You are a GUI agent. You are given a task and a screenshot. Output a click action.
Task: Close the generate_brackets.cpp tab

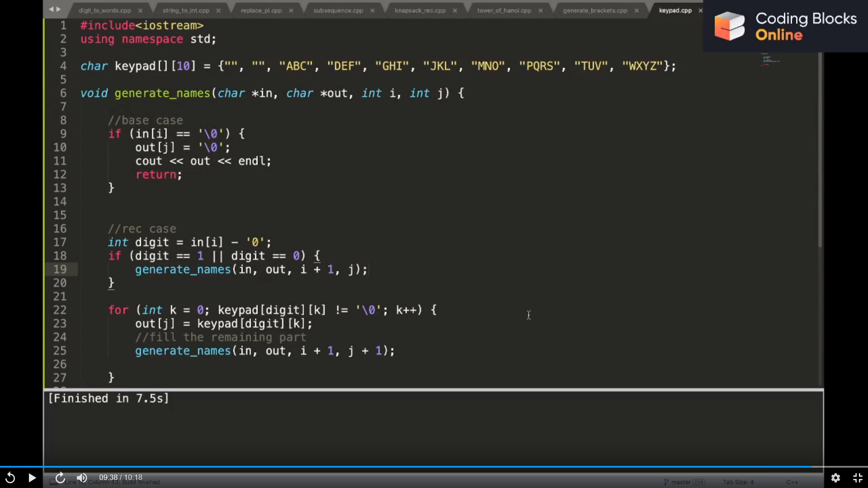(637, 10)
